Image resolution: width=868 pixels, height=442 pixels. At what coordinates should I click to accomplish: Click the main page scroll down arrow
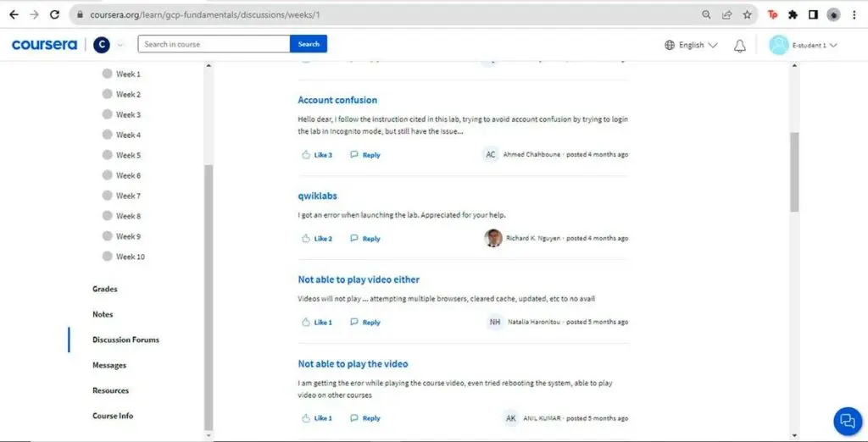pos(795,436)
